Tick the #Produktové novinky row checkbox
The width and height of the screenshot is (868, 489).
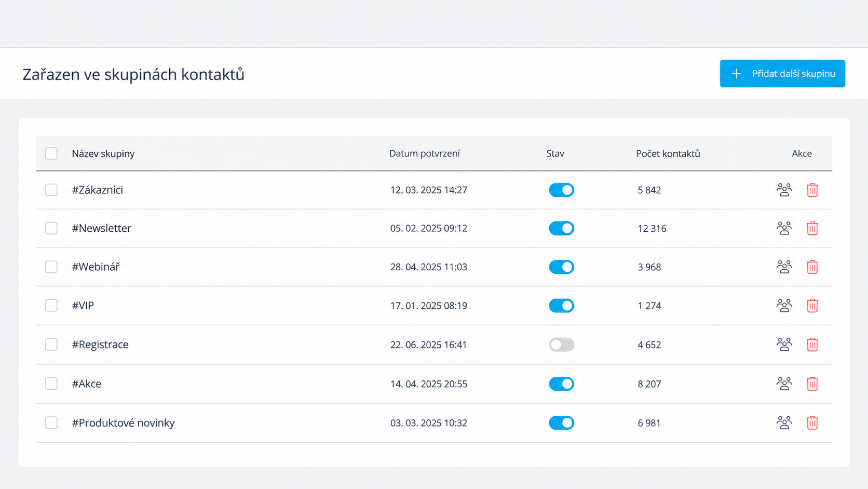51,422
